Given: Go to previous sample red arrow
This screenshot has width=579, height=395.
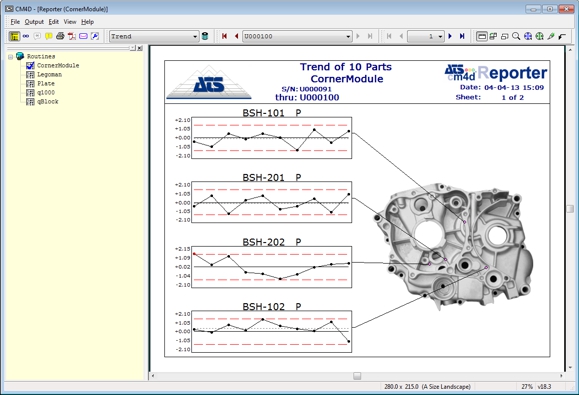Looking at the screenshot, I should pos(236,36).
